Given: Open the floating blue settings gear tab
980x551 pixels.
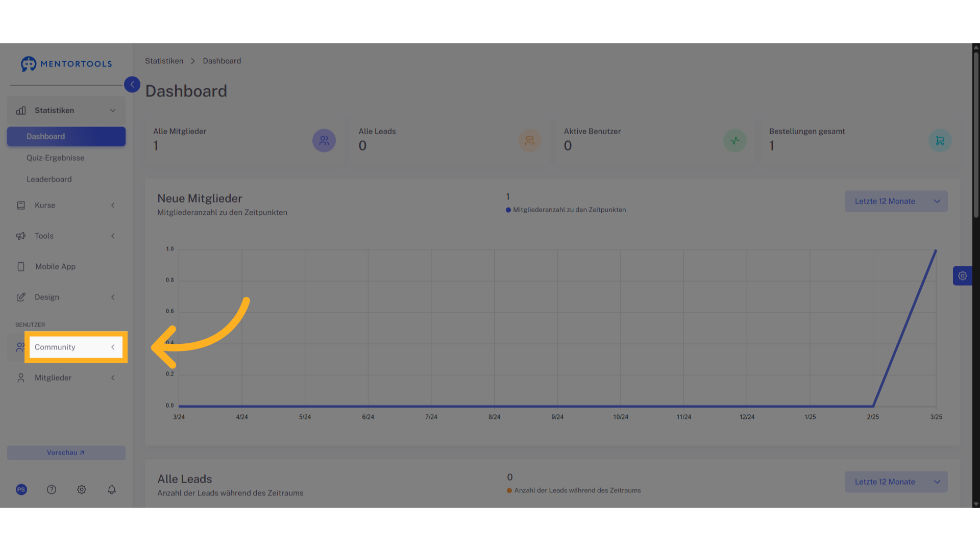Looking at the screenshot, I should point(963,276).
